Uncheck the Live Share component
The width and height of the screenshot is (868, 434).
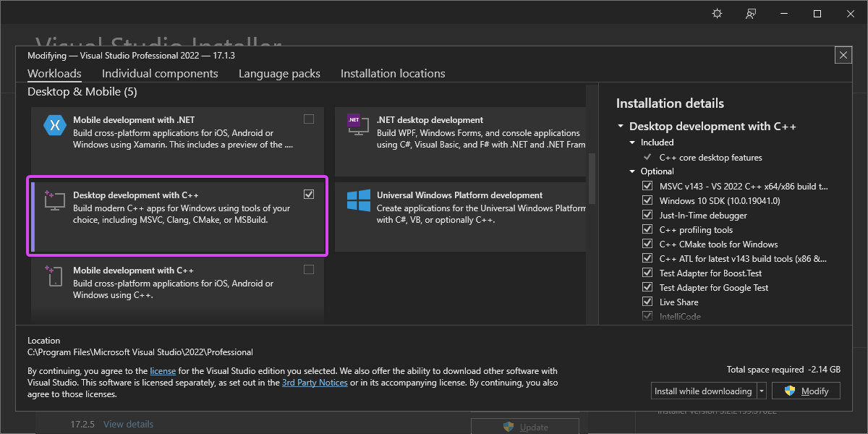click(647, 302)
